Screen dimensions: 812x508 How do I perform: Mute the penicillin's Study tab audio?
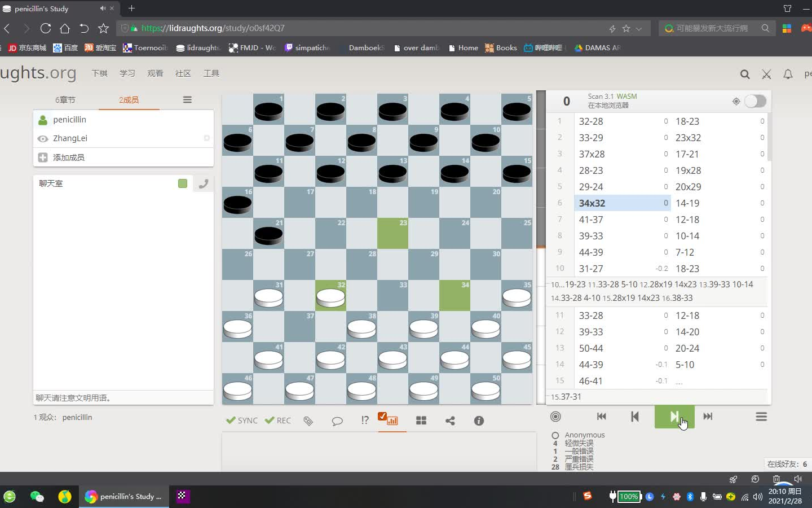(x=103, y=8)
